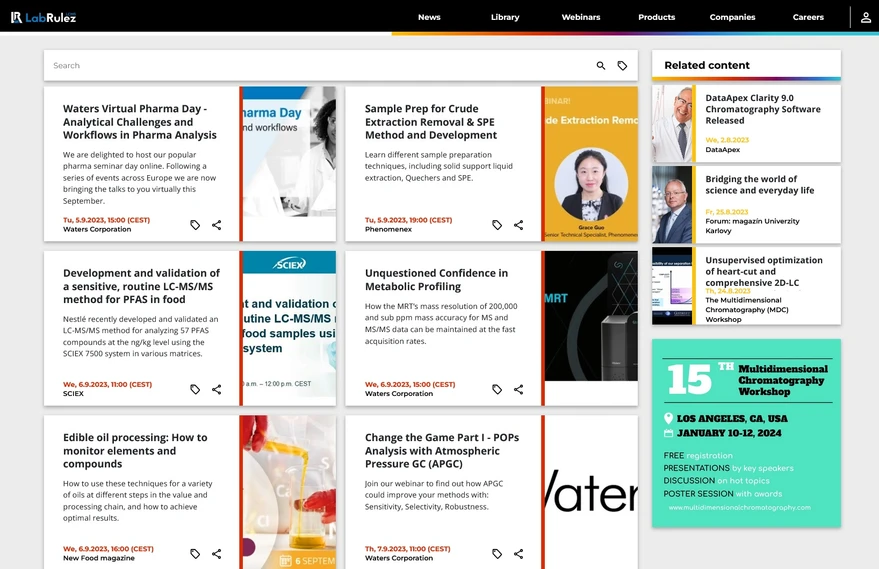This screenshot has height=569, width=879.
Task: Click 'Th, 7.9.2023, 11:00 (CEST)' date
Action: click(x=408, y=549)
